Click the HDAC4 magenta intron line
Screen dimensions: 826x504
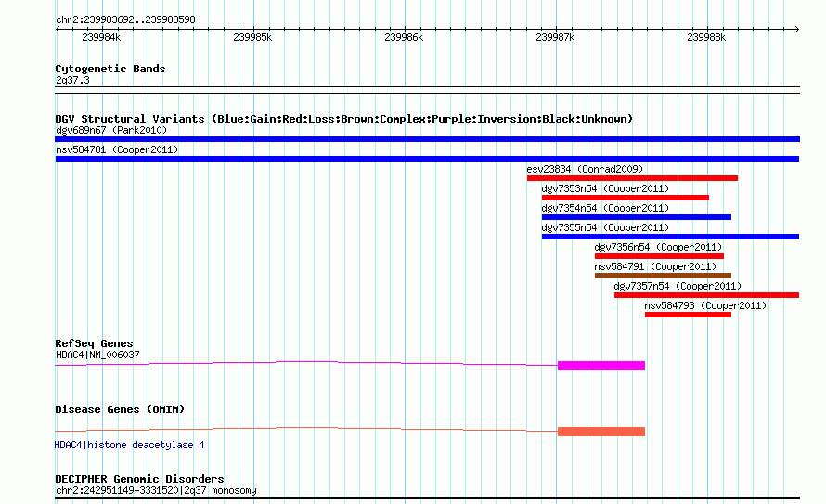tap(306, 363)
